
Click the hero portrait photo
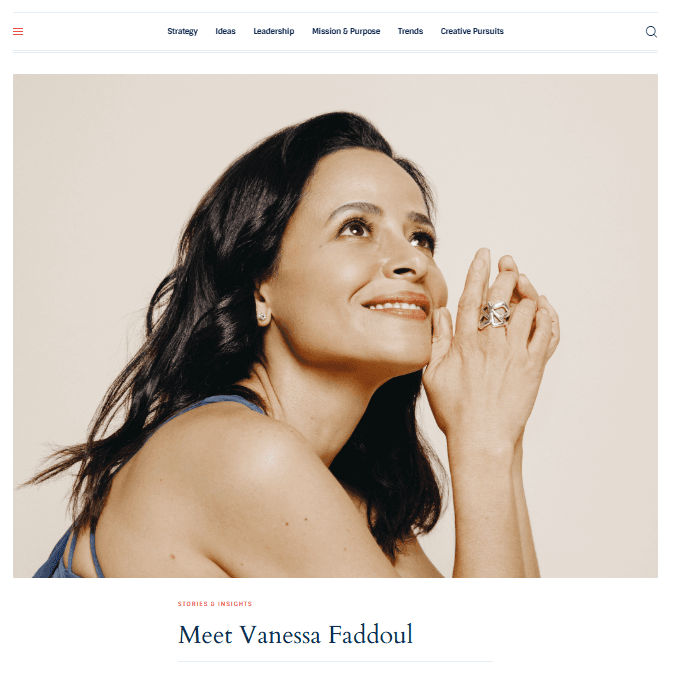(335, 326)
